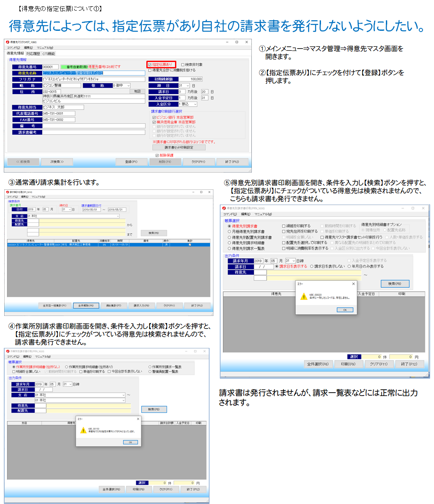This screenshot has height=504, width=434.
Task: Open the CTI機能 tab
Action: tap(49, 54)
